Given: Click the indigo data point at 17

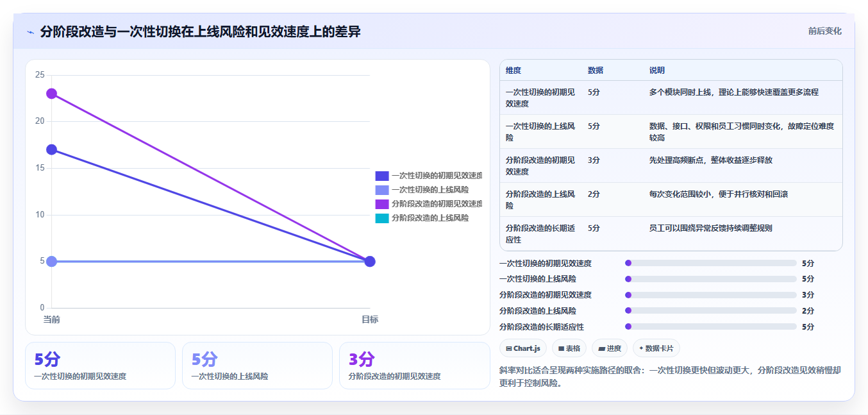Looking at the screenshot, I should 51,149.
